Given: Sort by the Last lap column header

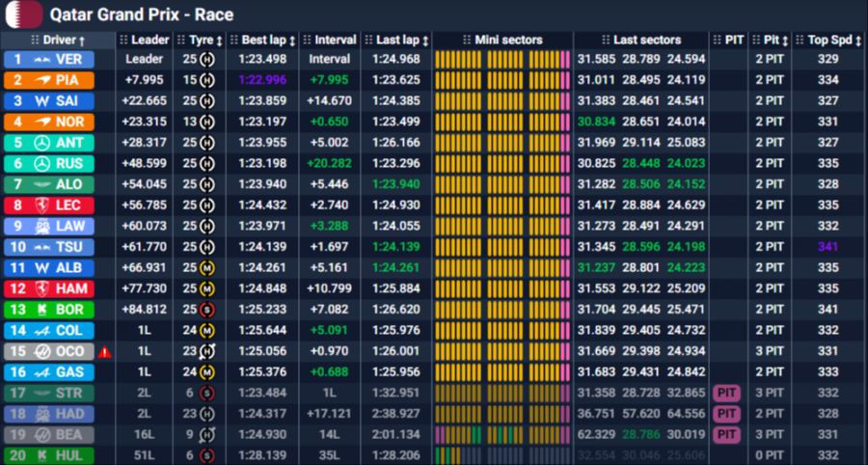Looking at the screenshot, I should click(x=396, y=41).
